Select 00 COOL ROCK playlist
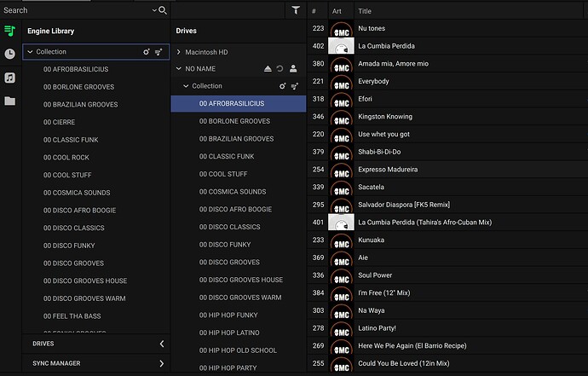The image size is (588, 376). point(66,157)
